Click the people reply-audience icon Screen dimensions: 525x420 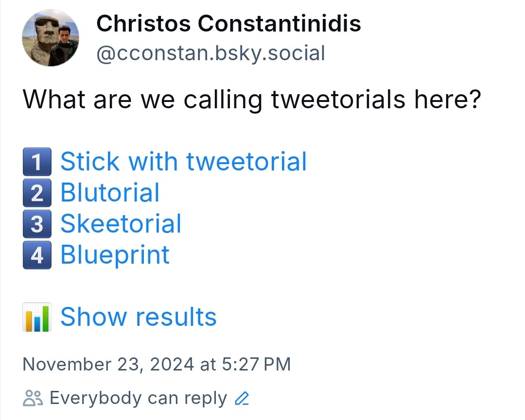33,398
